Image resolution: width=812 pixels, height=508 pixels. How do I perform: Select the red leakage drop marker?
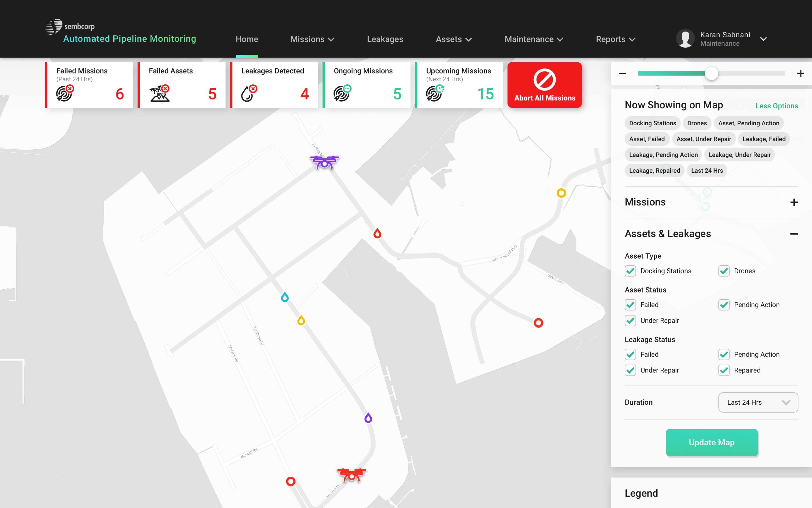[377, 233]
